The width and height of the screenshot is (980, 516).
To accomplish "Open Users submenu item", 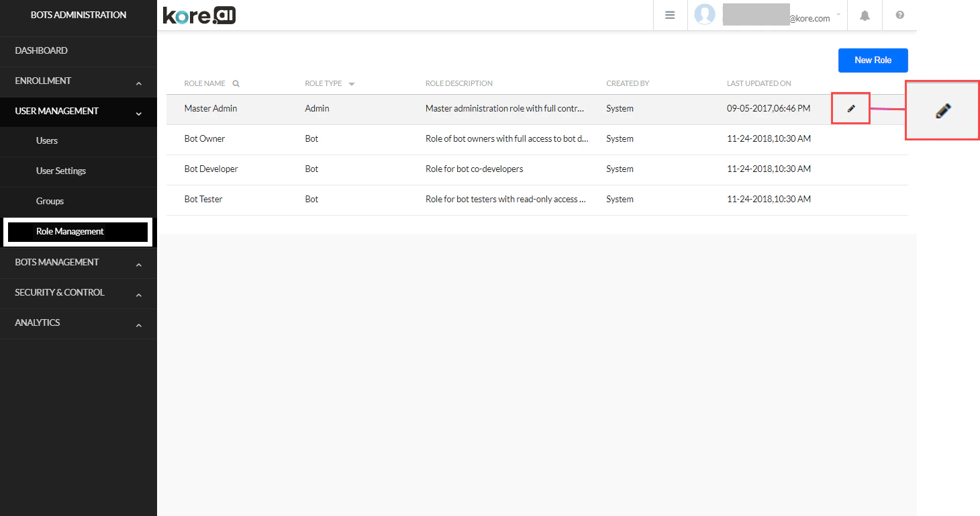I will tap(47, 140).
